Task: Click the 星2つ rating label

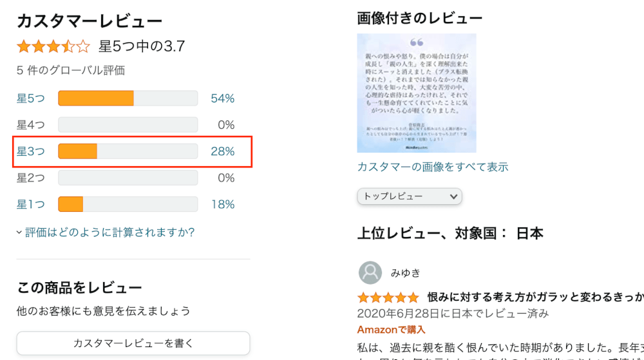Action: [31, 178]
